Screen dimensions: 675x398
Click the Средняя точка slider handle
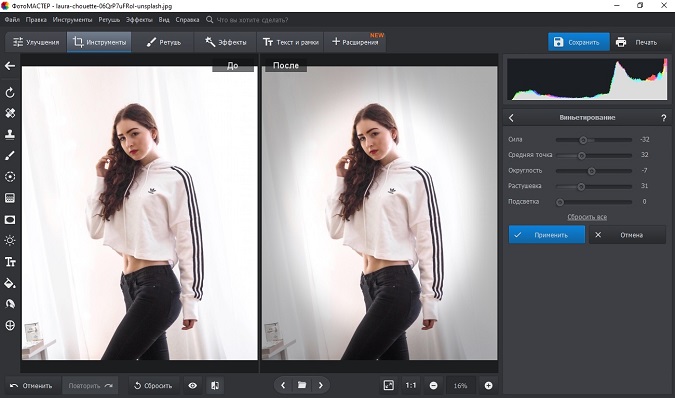(x=582, y=155)
